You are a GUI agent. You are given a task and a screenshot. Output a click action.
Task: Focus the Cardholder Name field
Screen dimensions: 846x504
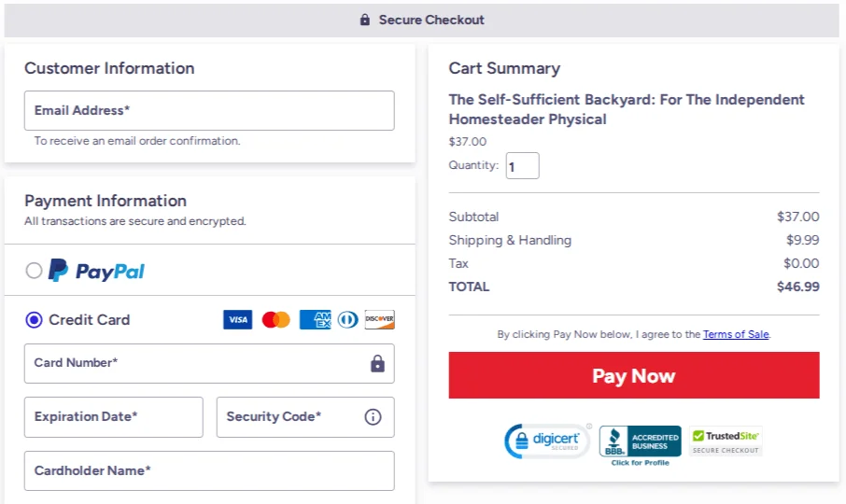[209, 470]
